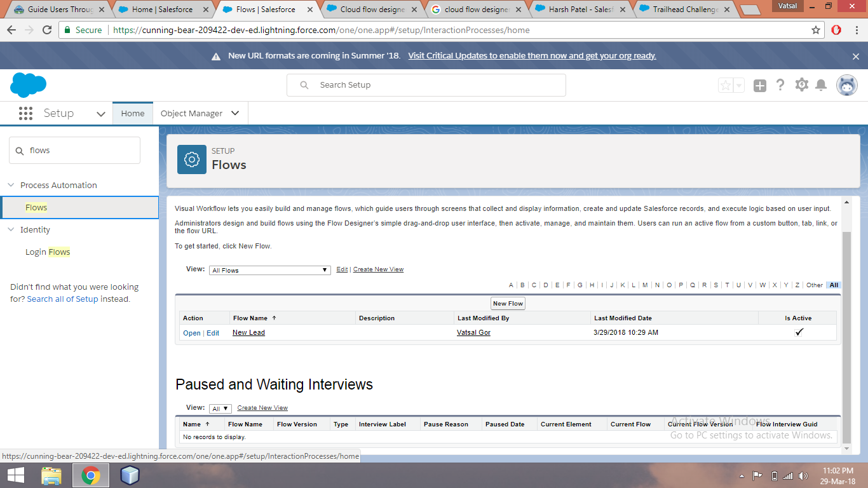Screen dimensions: 868x488
Task: Click the Visit Critical Updates link
Action: (532, 56)
